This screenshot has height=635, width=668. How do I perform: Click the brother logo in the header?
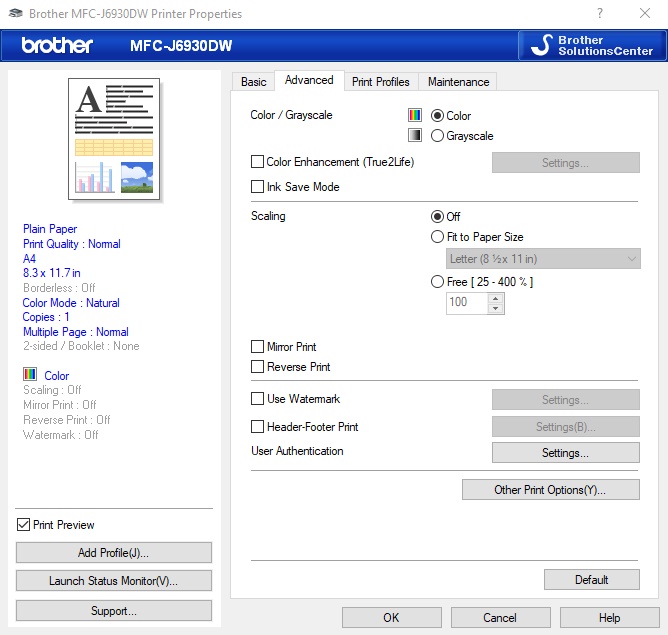[57, 45]
